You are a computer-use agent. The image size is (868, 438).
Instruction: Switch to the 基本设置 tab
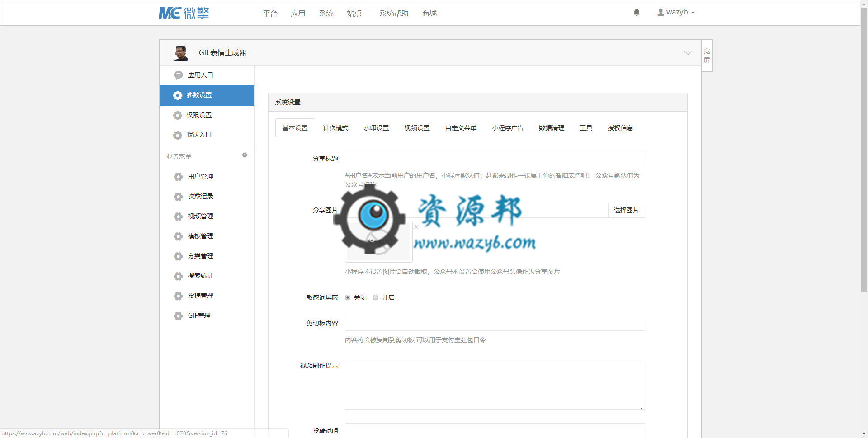(295, 128)
